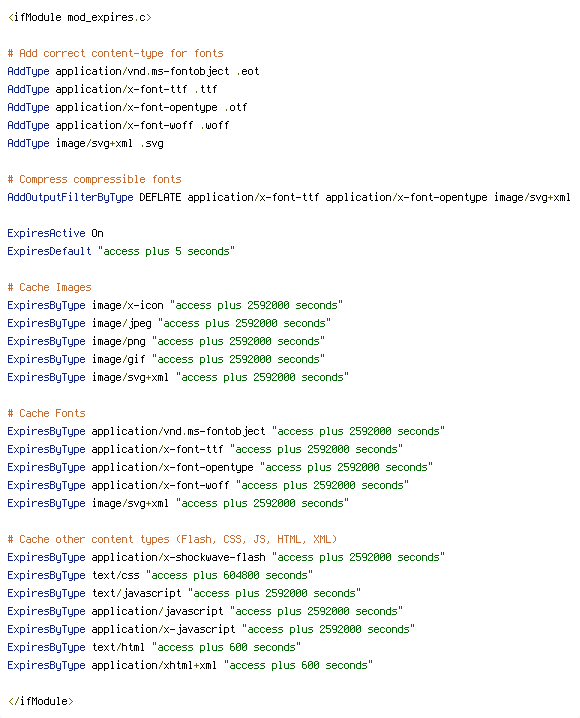Image resolution: width=580 pixels, height=718 pixels.
Task: Click the "access plus 5 seconds" string
Action: click(x=166, y=251)
